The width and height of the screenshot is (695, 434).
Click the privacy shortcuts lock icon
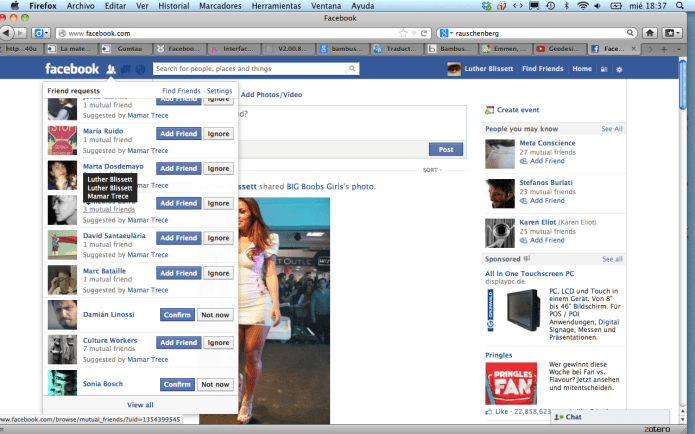coord(604,69)
